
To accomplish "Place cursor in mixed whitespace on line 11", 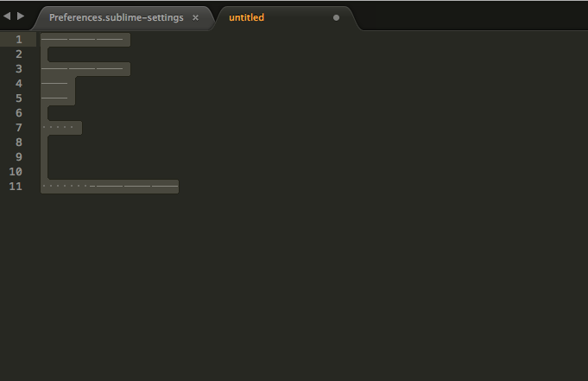I will pyautogui.click(x=110, y=187).
